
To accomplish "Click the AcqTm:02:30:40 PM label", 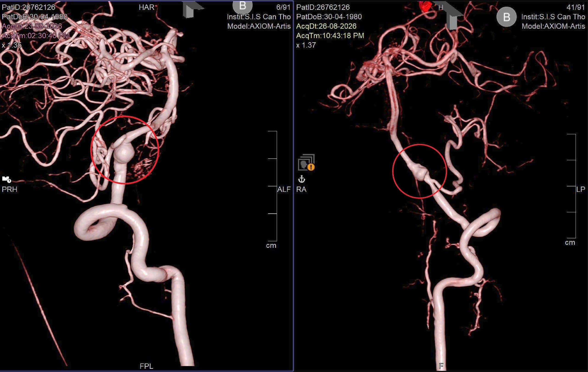I will click(36, 36).
